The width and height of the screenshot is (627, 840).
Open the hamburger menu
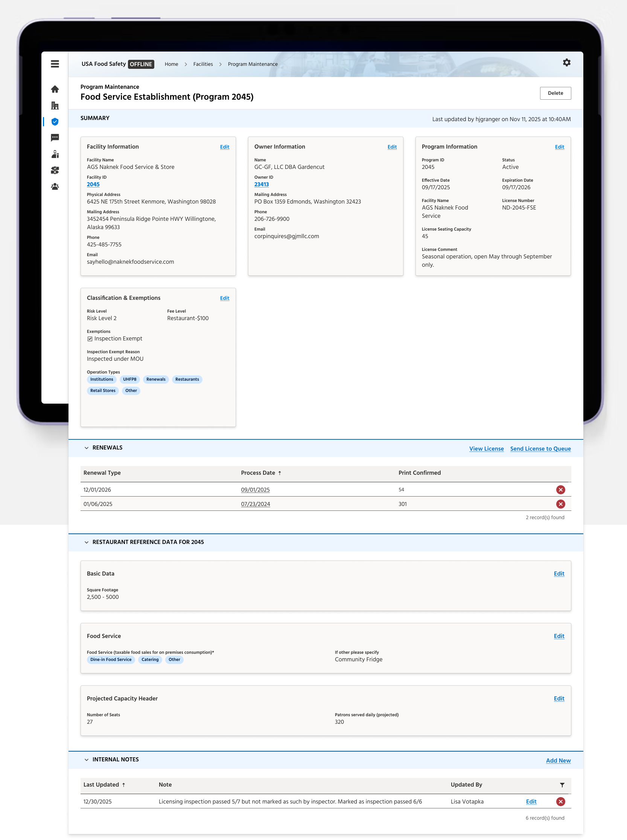(x=55, y=64)
